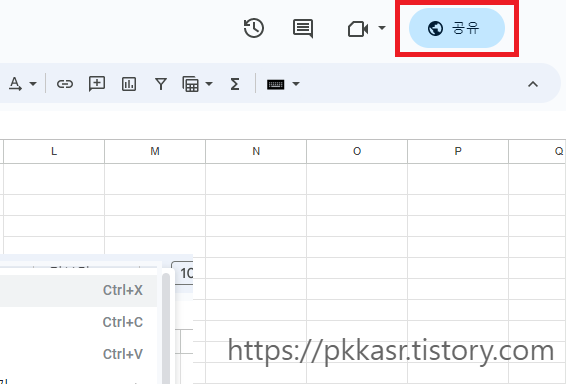The height and width of the screenshot is (384, 566).
Task: Click the first cell under column O
Action: pos(357,179)
